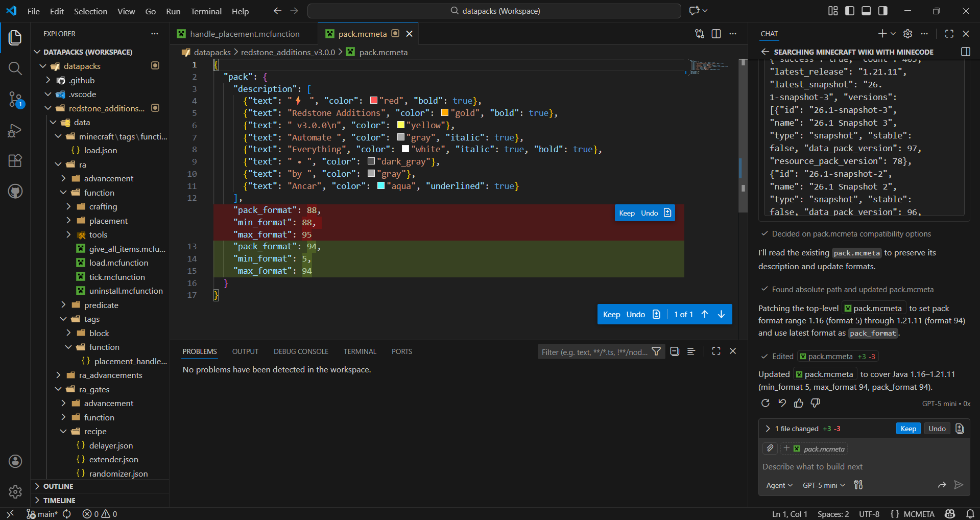The height and width of the screenshot is (520, 980).
Task: Go to previous change arrow
Action: tap(705, 314)
